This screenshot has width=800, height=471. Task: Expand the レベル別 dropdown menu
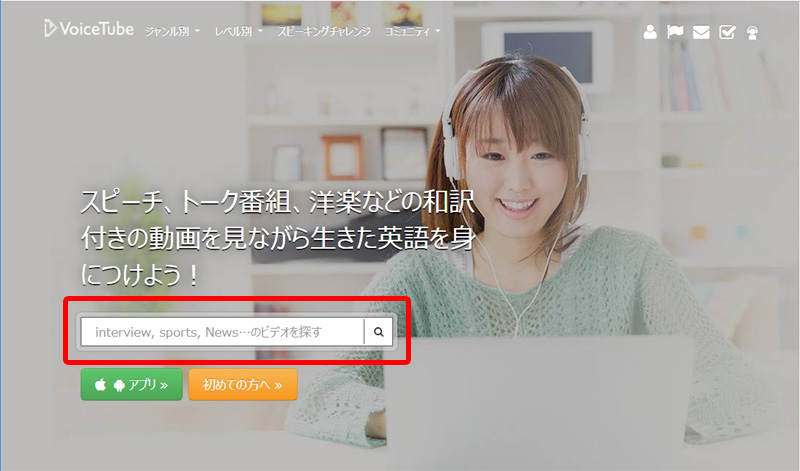pyautogui.click(x=238, y=31)
